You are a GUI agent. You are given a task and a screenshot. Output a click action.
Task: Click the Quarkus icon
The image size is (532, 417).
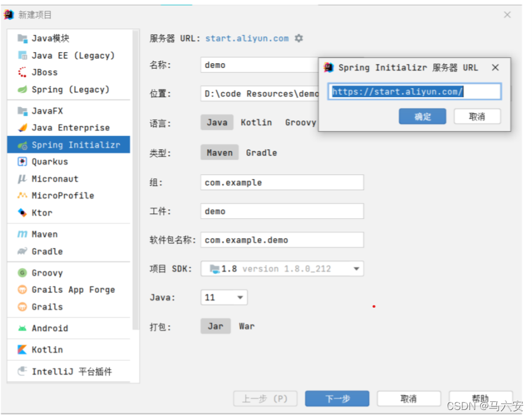coord(22,161)
